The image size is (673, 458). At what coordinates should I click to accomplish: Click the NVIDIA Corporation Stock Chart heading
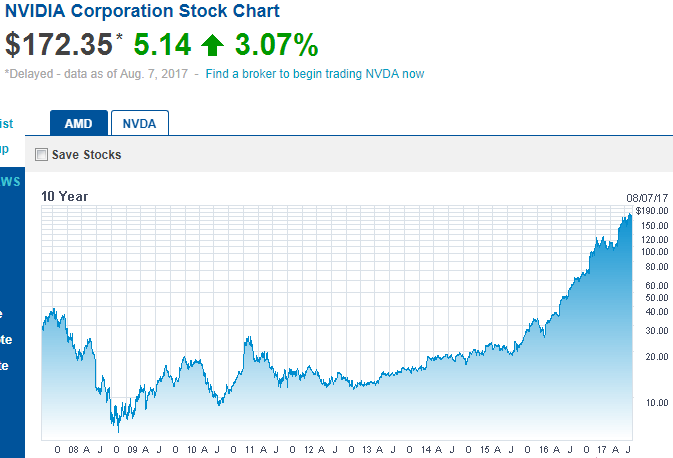142,12
